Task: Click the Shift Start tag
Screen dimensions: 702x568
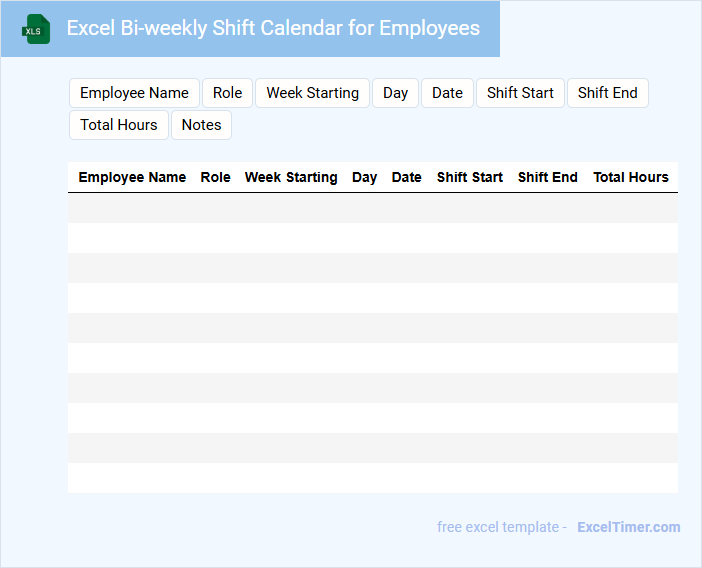Action: [x=520, y=93]
